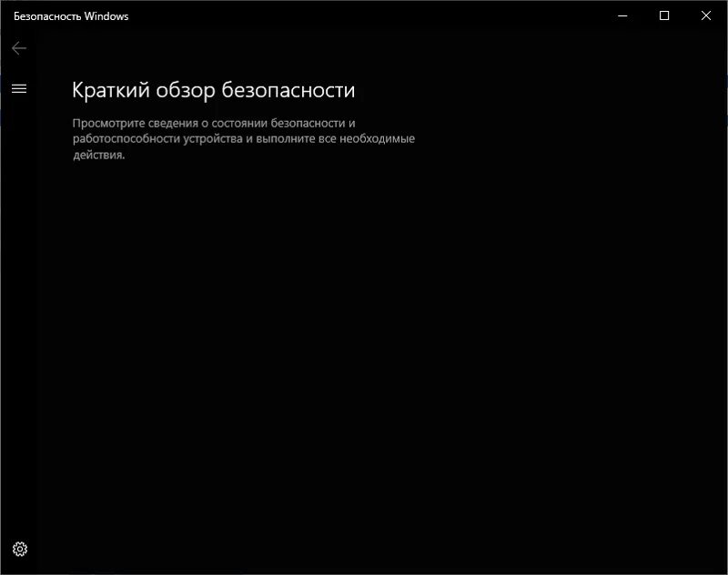This screenshot has height=575, width=728.
Task: Go back with the arrow icon
Action: [x=19, y=48]
